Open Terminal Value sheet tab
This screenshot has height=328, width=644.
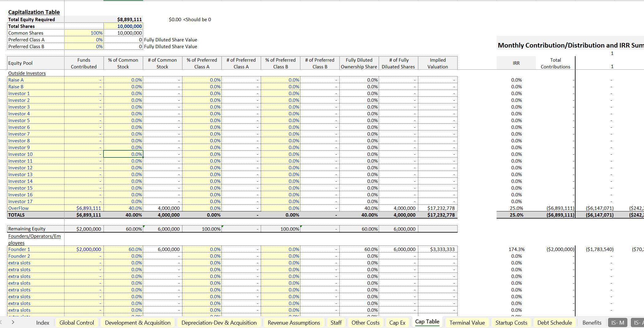point(467,322)
